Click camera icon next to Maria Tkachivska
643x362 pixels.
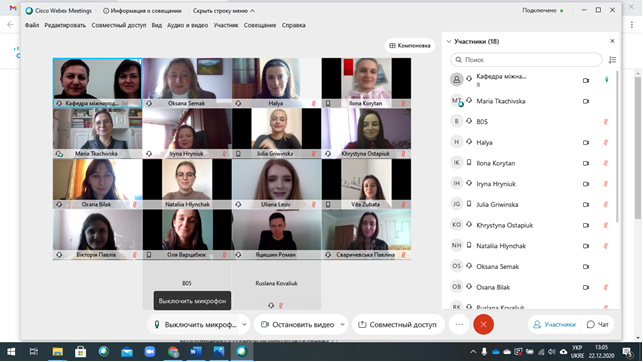coord(586,101)
